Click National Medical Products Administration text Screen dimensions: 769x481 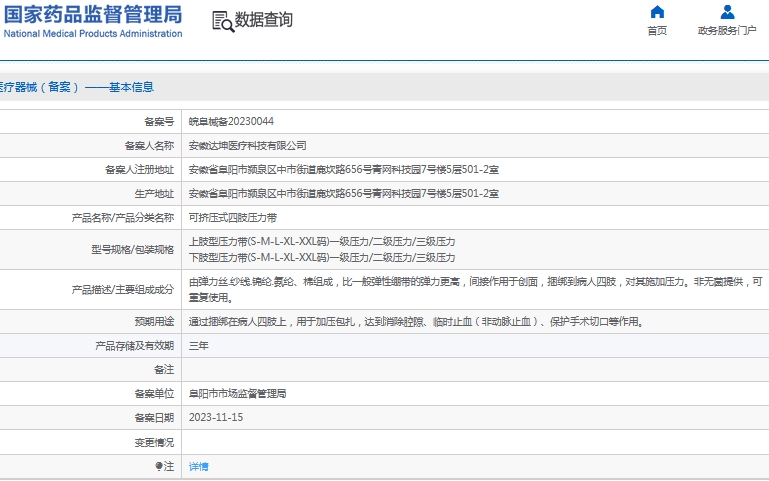[93, 34]
